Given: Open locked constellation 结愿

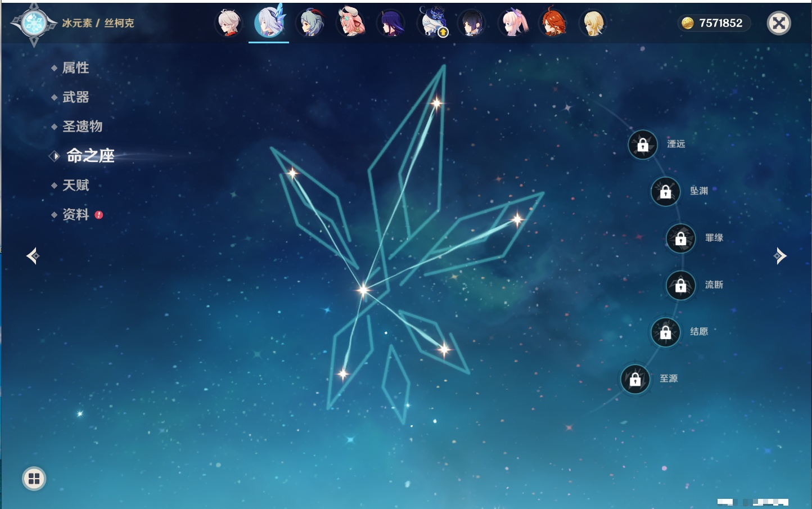Looking at the screenshot, I should pos(666,332).
